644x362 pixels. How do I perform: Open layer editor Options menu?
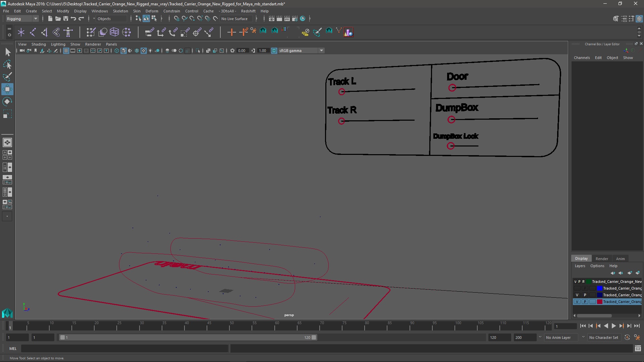(x=597, y=266)
